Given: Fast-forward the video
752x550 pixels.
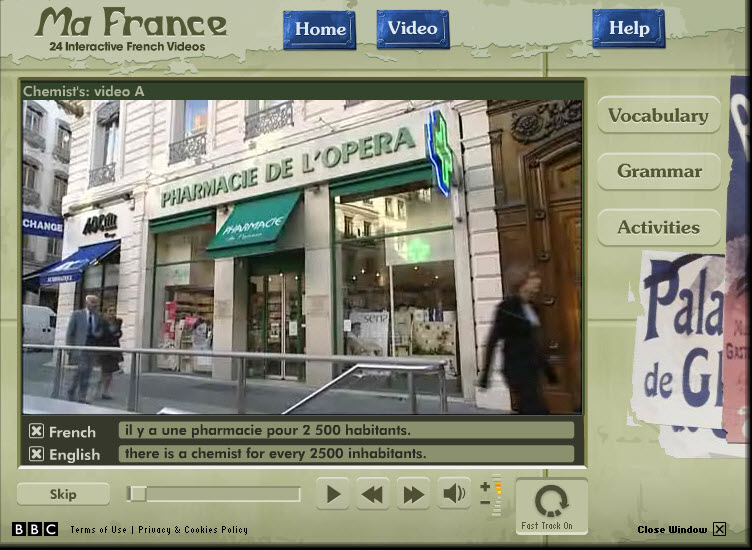Looking at the screenshot, I should pyautogui.click(x=413, y=493).
